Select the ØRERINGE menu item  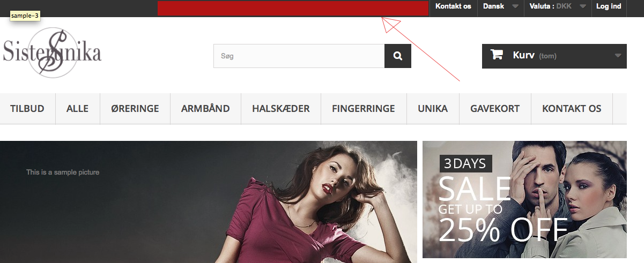pyautogui.click(x=135, y=109)
